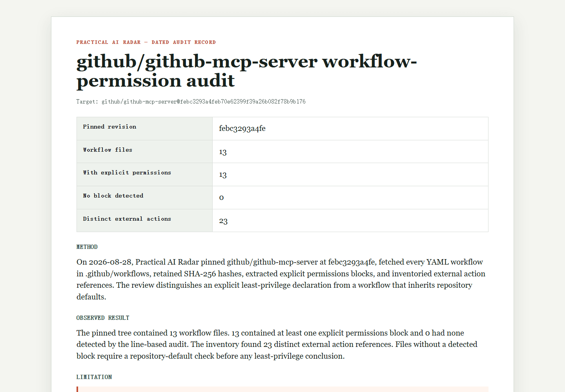Click the 'Workflow files' row label
The image size is (565, 392).
coord(108,150)
